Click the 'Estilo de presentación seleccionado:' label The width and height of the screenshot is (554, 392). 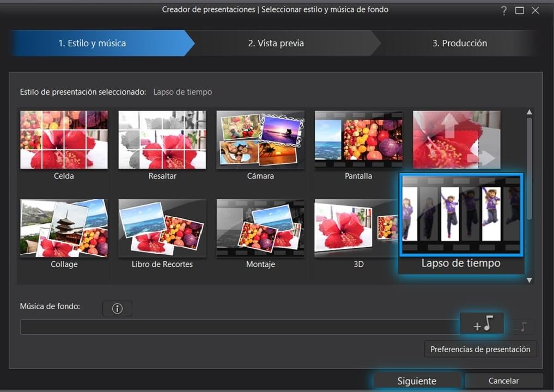point(83,92)
